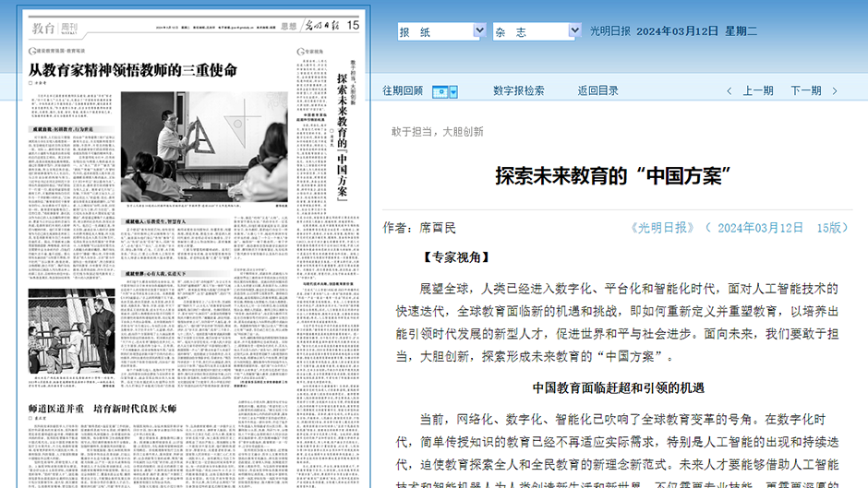Click the calendar icon next to 往期回顾

pos(440,92)
